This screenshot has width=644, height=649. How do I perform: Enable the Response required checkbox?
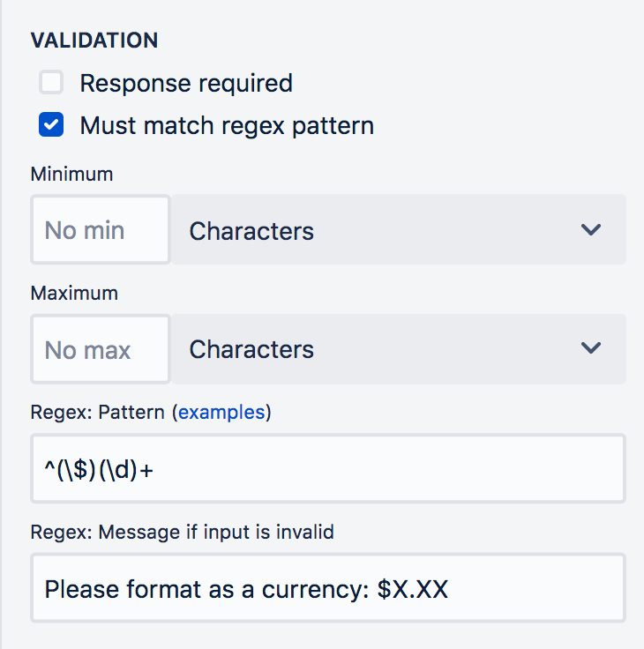tap(51, 82)
